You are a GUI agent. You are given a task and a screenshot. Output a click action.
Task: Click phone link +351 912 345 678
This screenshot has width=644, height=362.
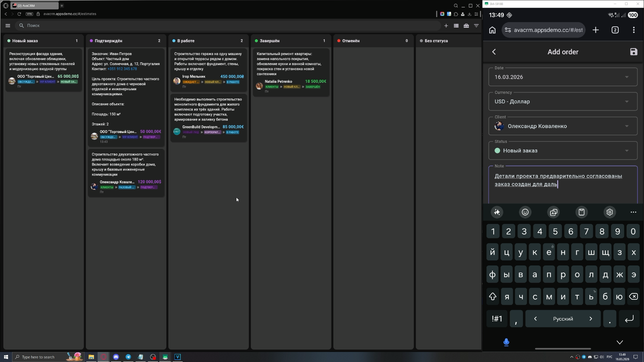point(122,69)
